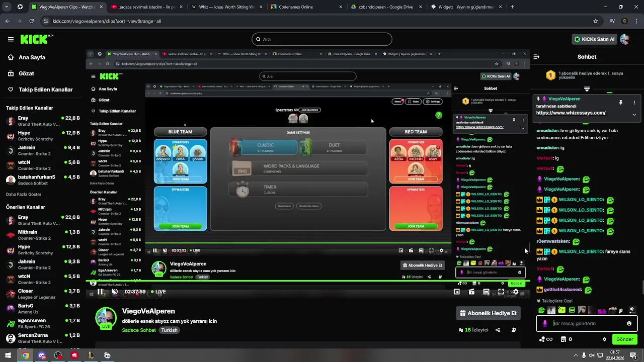Show hidden system tray icons
This screenshot has width=644, height=362.
point(576,355)
